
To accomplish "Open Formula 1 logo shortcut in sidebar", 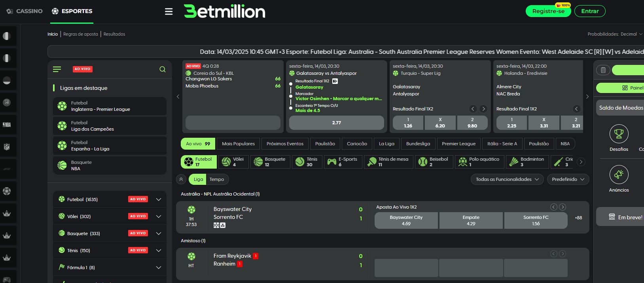I will coord(7,169).
